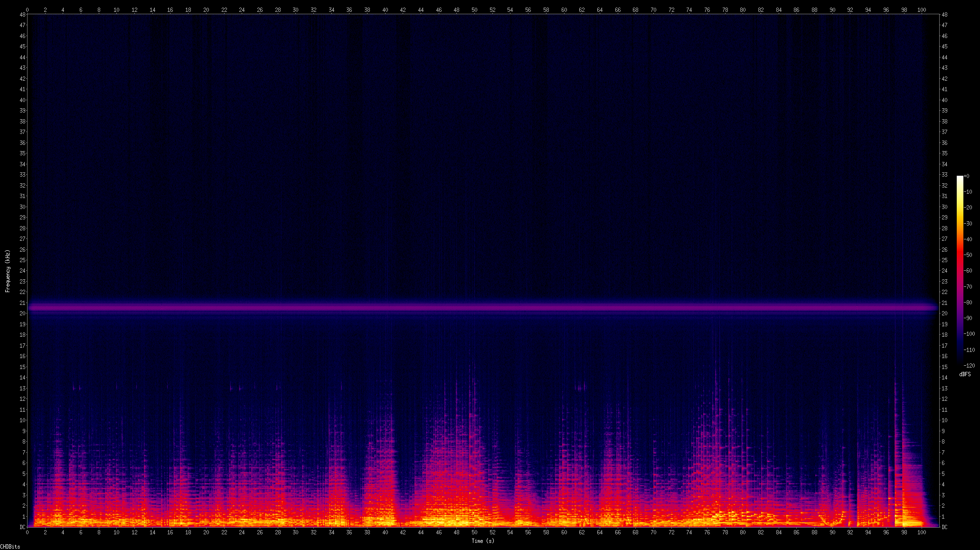
Task: Click the -60 value on color legend
Action: (x=968, y=271)
